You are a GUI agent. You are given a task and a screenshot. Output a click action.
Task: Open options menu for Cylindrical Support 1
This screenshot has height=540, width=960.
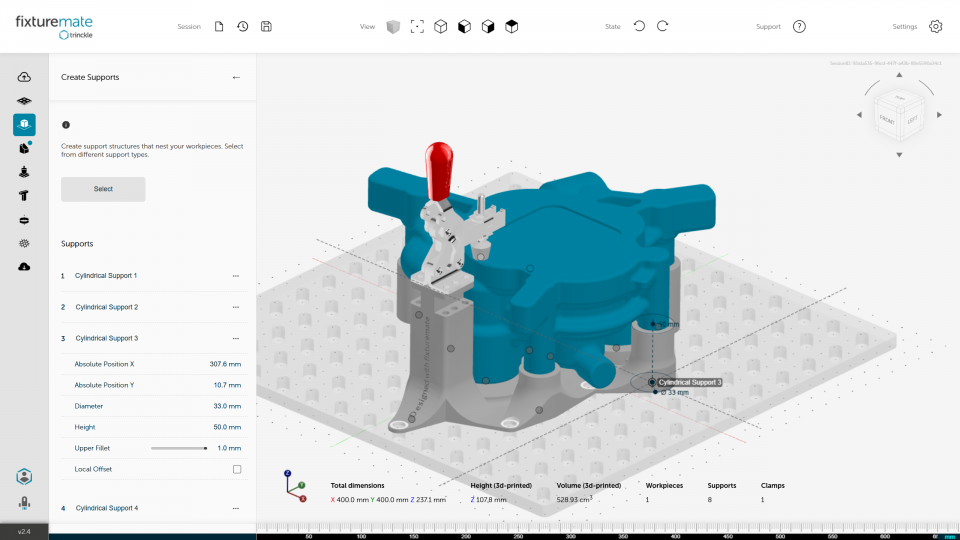point(236,275)
